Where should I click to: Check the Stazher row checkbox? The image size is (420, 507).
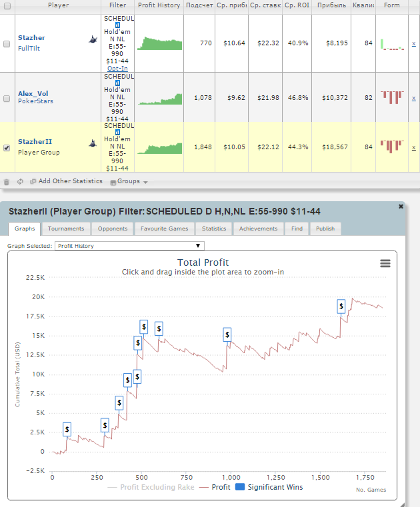point(7,44)
